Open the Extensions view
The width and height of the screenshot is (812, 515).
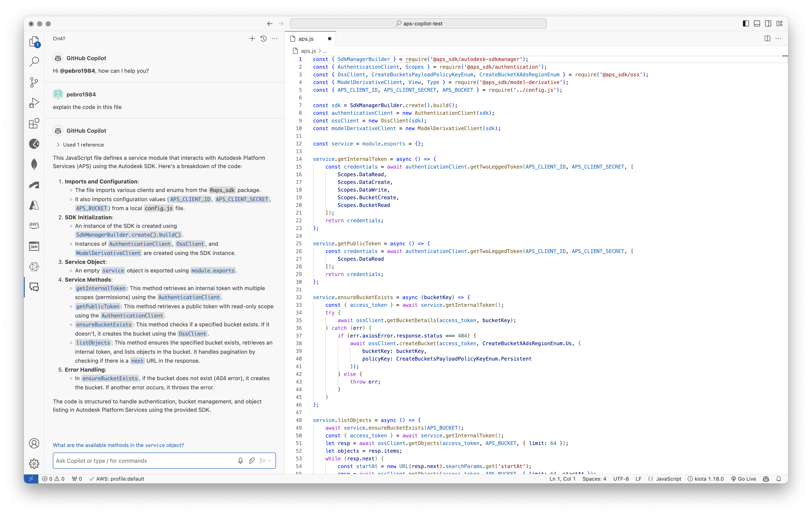coord(34,123)
